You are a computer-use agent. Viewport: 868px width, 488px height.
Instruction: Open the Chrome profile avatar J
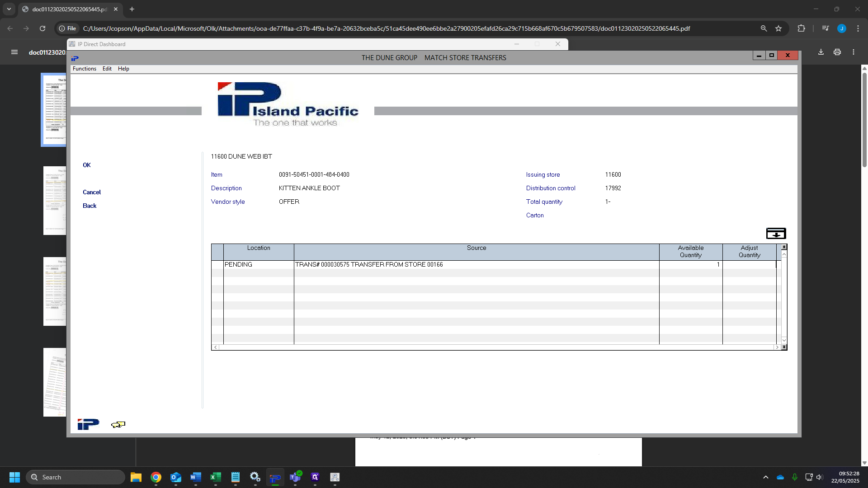842,28
